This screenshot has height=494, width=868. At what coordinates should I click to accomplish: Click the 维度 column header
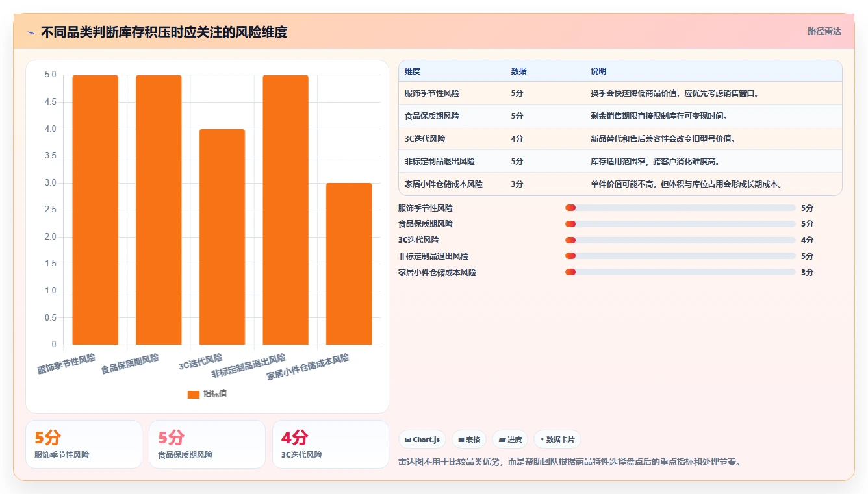pos(412,71)
